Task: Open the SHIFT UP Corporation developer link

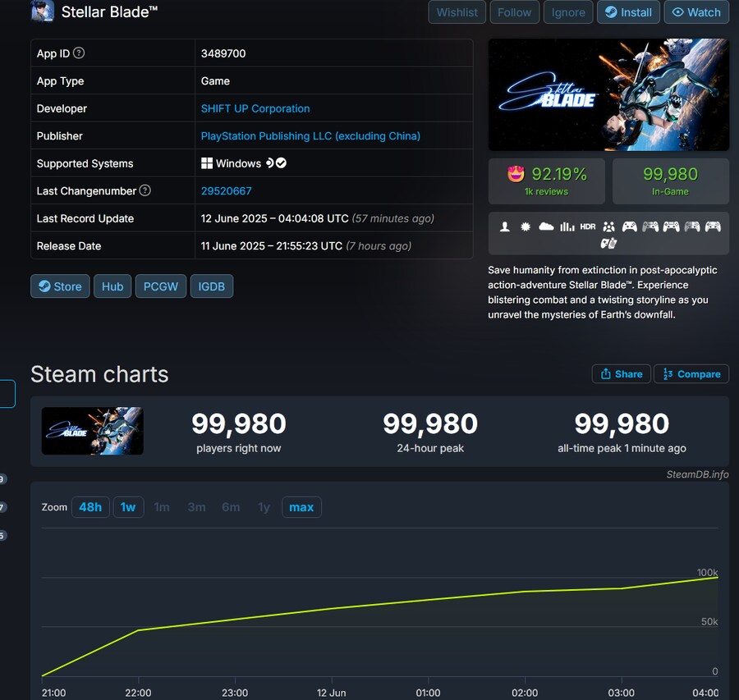Action: pyautogui.click(x=255, y=108)
